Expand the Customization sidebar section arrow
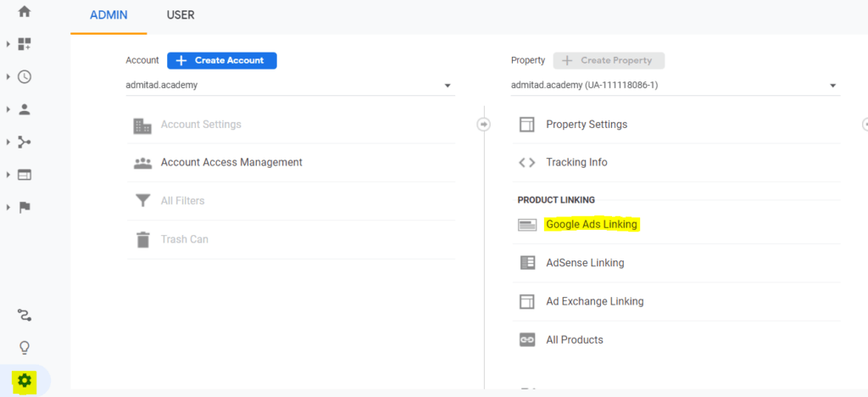The width and height of the screenshot is (868, 397). (x=8, y=44)
